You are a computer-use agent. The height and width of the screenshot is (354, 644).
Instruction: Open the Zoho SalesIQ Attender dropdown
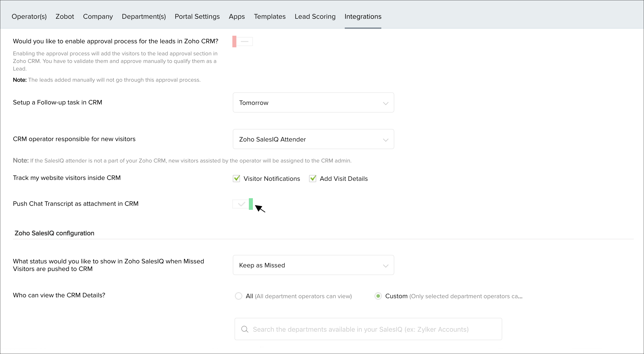point(313,139)
